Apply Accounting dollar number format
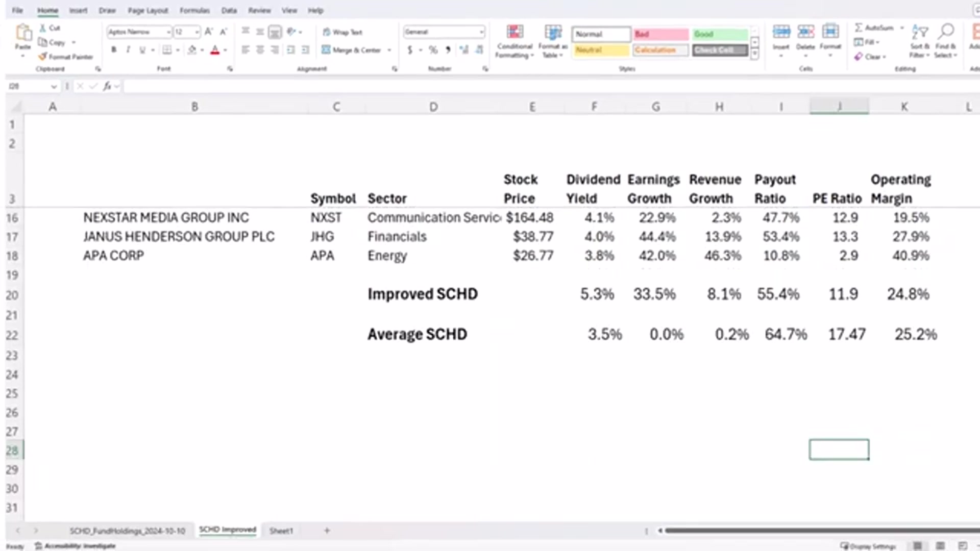980x551 pixels. tap(410, 49)
